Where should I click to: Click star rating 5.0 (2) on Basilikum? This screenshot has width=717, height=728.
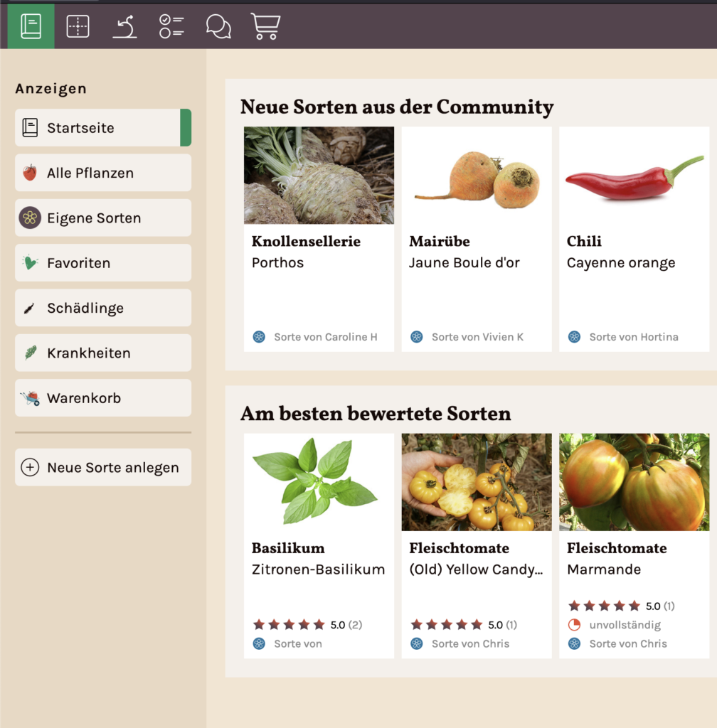coord(307,624)
